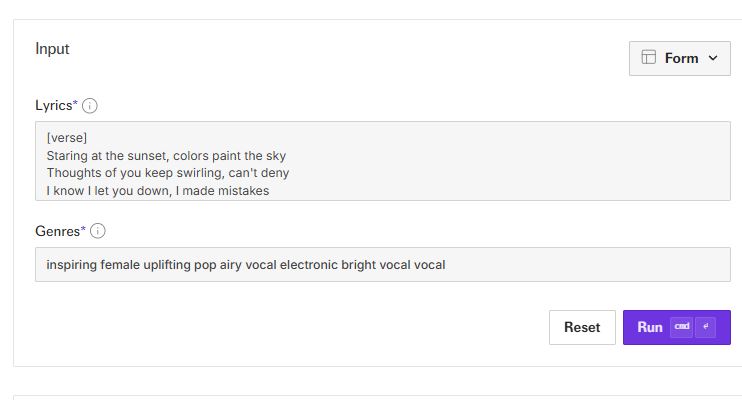Open the Form input mode selector
742x400 pixels.
click(680, 58)
